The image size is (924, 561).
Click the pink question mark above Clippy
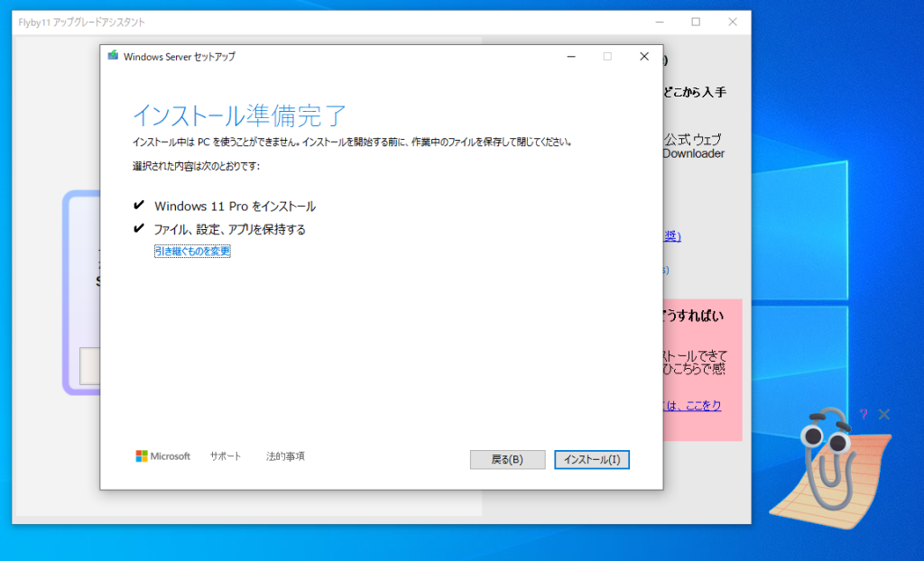coord(864,414)
